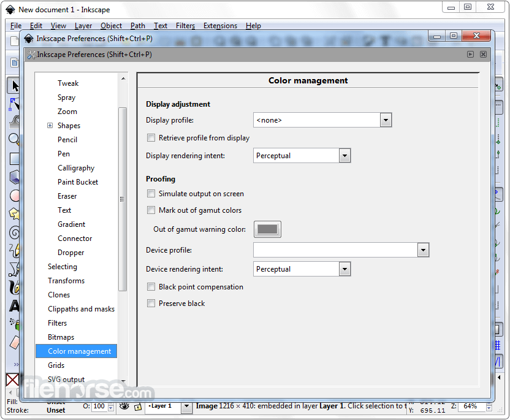Screen dimensions: 510x420
Task: Click the preferences tree scrollbar thumb
Action: pos(123,199)
